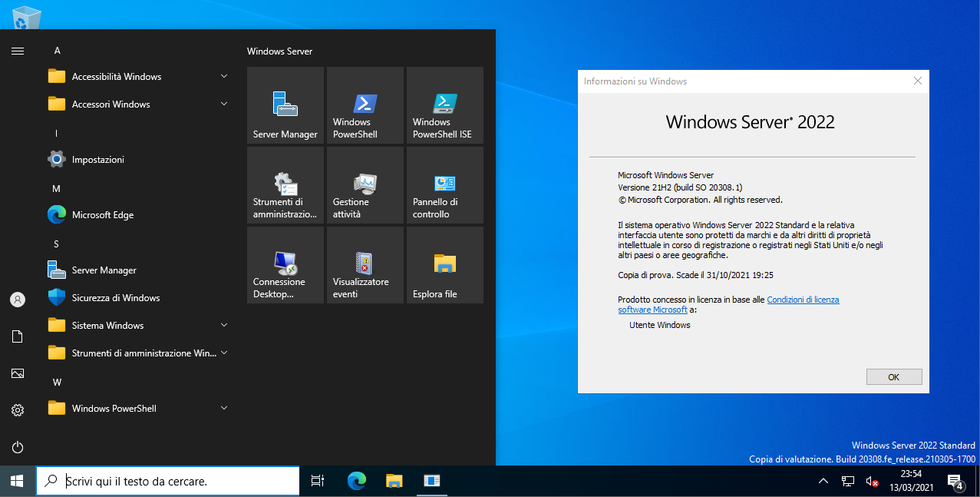Open the notification center with 4 notifications
Image resolution: width=980 pixels, height=497 pixels.
[x=955, y=481]
